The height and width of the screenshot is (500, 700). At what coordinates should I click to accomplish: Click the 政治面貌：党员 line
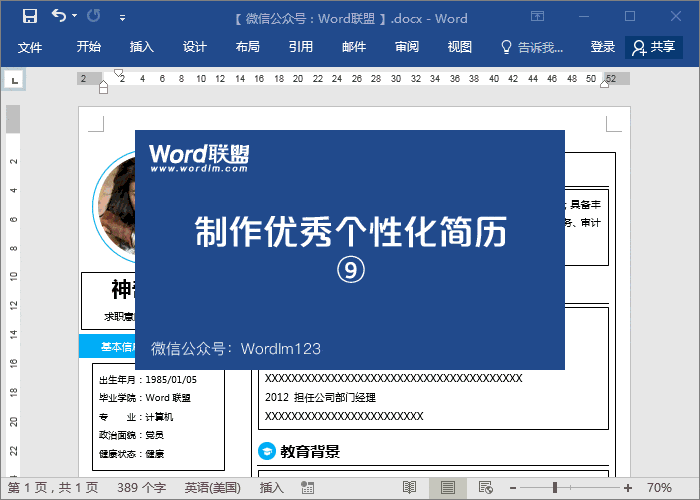pyautogui.click(x=131, y=435)
